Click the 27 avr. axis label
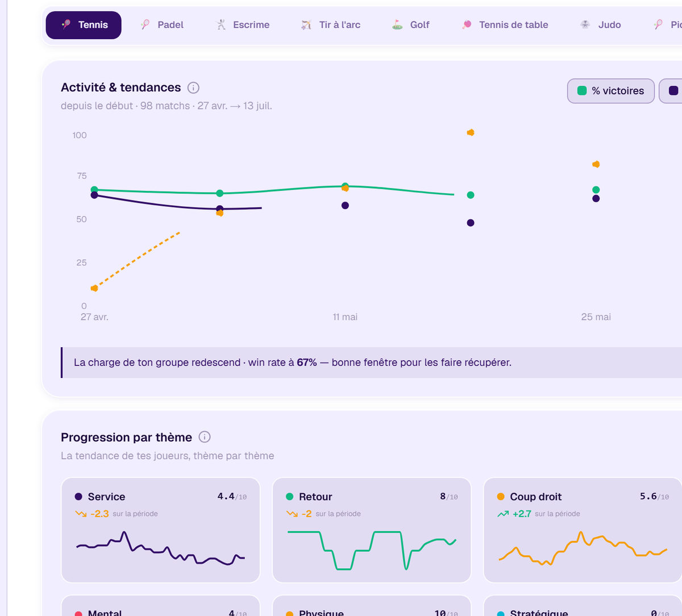The image size is (682, 616). click(x=94, y=317)
